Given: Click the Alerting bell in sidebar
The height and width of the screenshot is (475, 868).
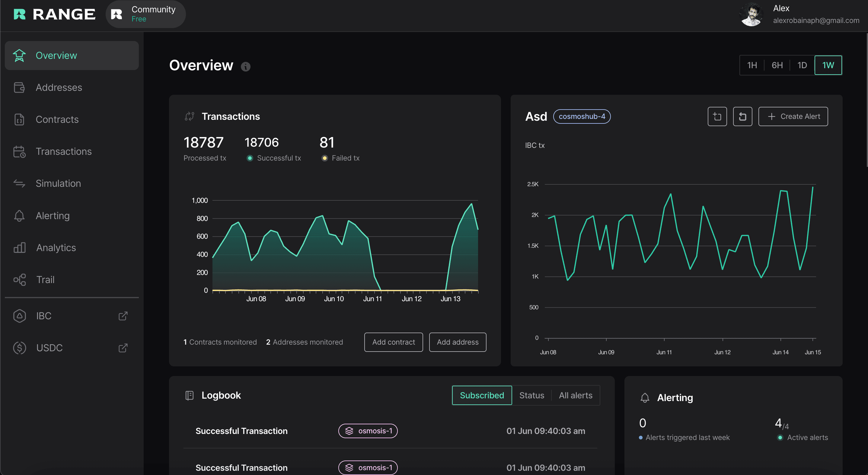Looking at the screenshot, I should point(19,215).
